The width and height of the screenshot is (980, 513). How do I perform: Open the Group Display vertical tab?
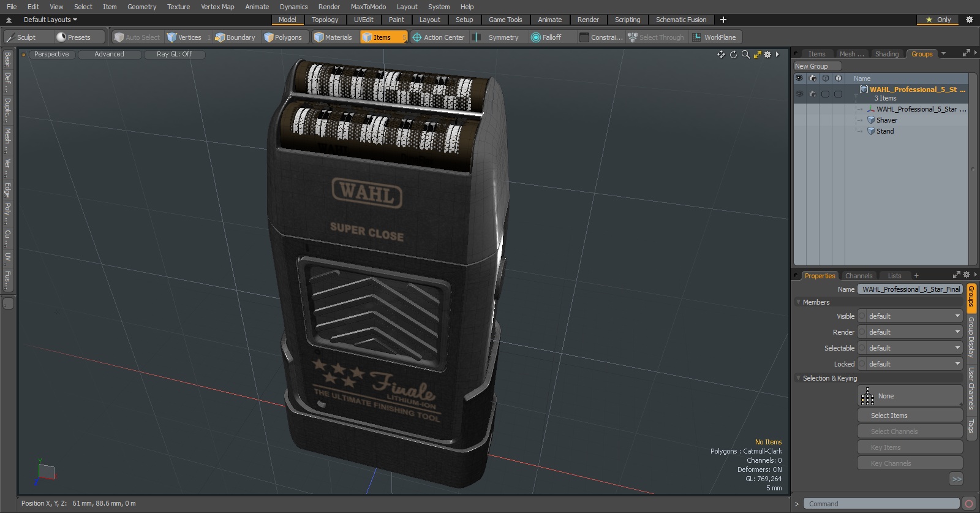coord(971,337)
